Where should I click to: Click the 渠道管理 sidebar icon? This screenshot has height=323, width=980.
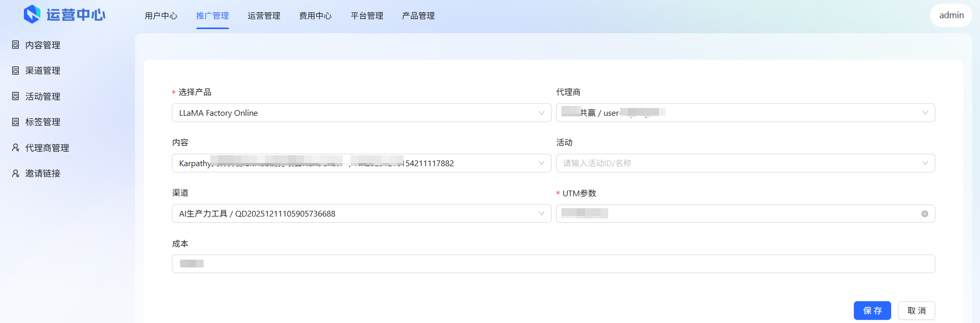[x=16, y=71]
